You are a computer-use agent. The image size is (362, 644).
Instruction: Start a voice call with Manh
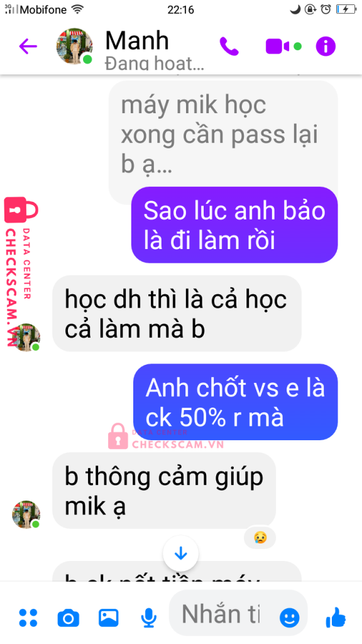click(x=229, y=47)
